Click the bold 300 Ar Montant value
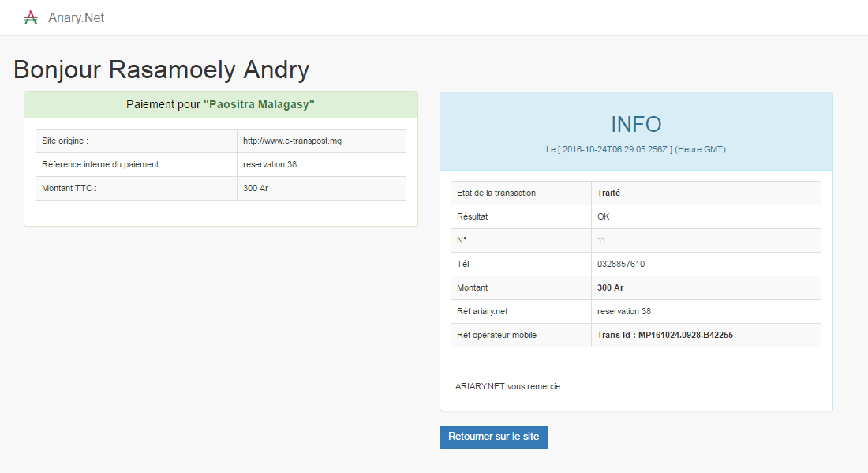Viewport: 868px width, 473px height. pos(610,287)
